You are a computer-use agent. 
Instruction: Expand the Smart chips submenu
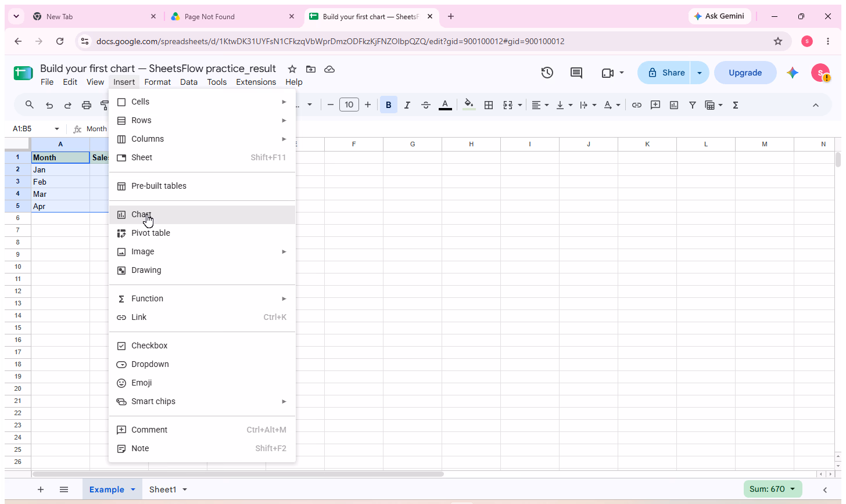point(202,401)
